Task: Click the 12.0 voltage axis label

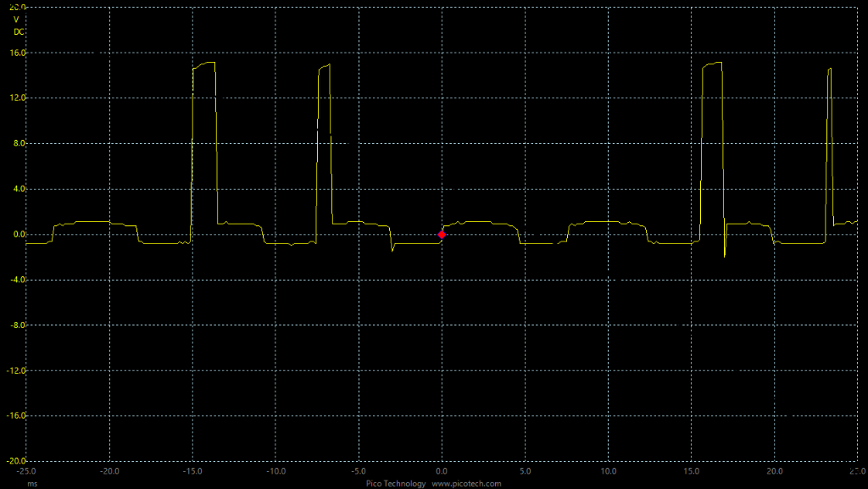Action: (x=18, y=98)
